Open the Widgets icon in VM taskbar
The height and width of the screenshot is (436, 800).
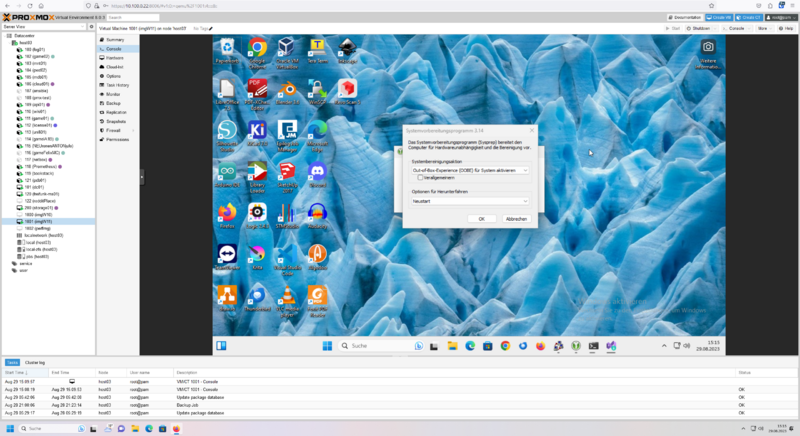pos(221,346)
